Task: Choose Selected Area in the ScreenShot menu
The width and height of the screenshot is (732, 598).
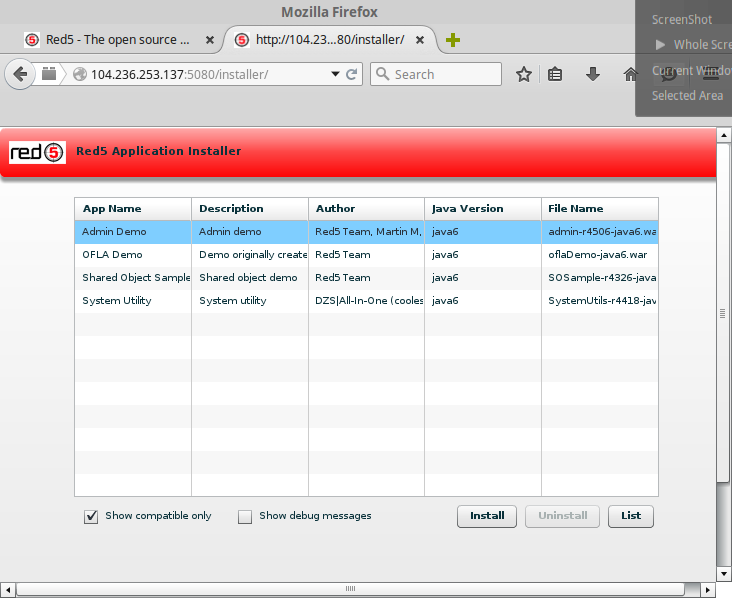Action: pyautogui.click(x=687, y=96)
